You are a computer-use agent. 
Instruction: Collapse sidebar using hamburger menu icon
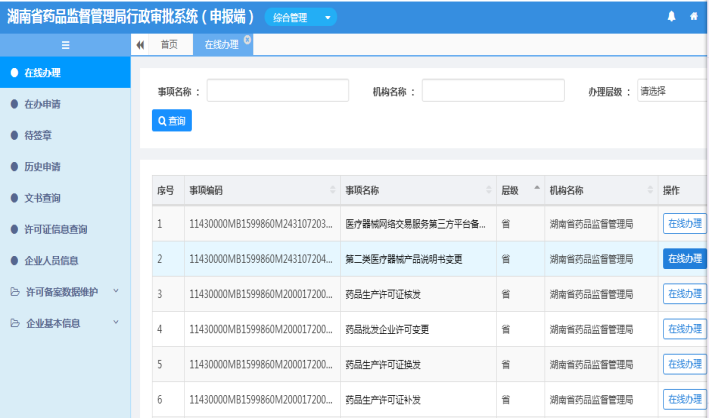click(65, 45)
